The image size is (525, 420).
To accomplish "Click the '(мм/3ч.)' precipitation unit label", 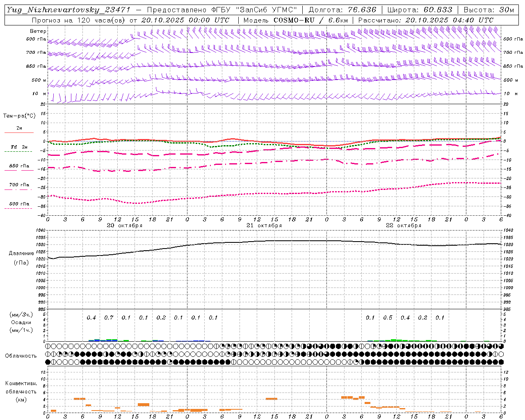I will (x=21, y=315).
